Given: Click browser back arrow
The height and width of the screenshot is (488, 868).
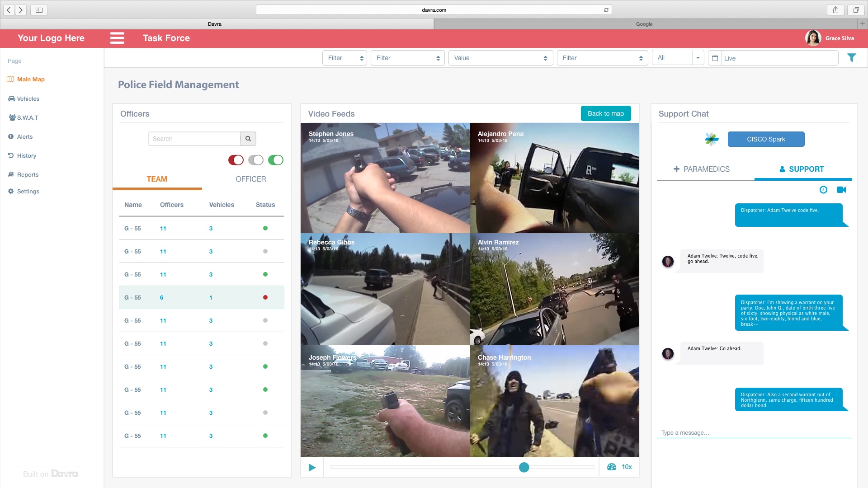Looking at the screenshot, I should click(9, 10).
